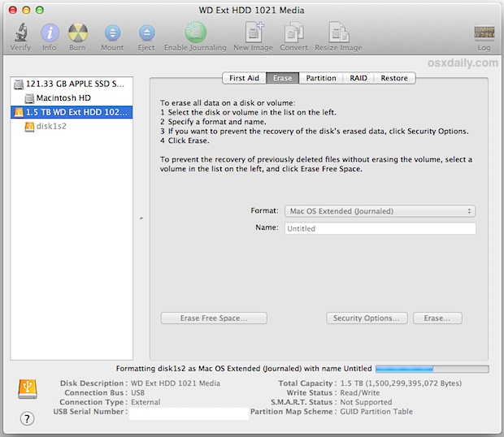Image resolution: width=504 pixels, height=437 pixels.
Task: Select the Macintosh HD volume
Action: (72, 98)
